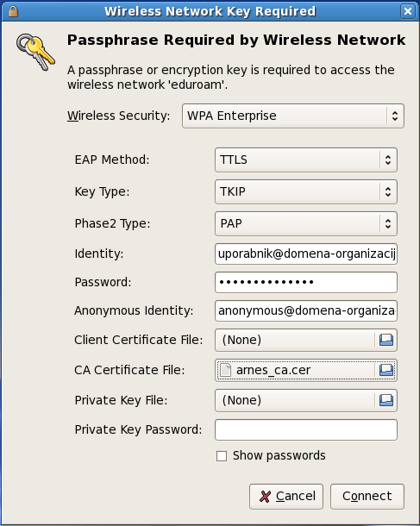Click the browse icon for Client Certificate File

(x=386, y=340)
